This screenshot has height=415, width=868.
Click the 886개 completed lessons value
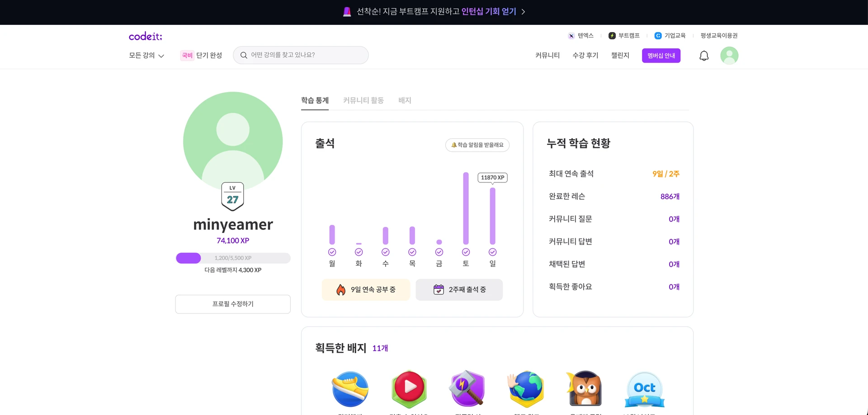point(670,196)
